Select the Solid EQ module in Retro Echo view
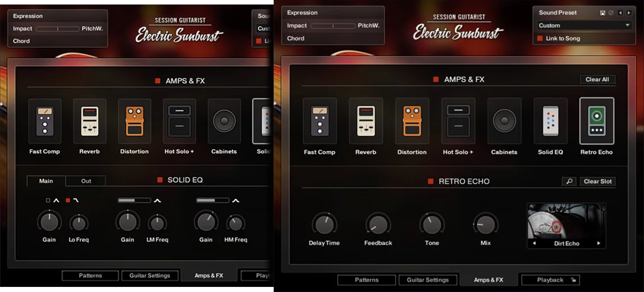644x292 pixels. click(x=550, y=121)
